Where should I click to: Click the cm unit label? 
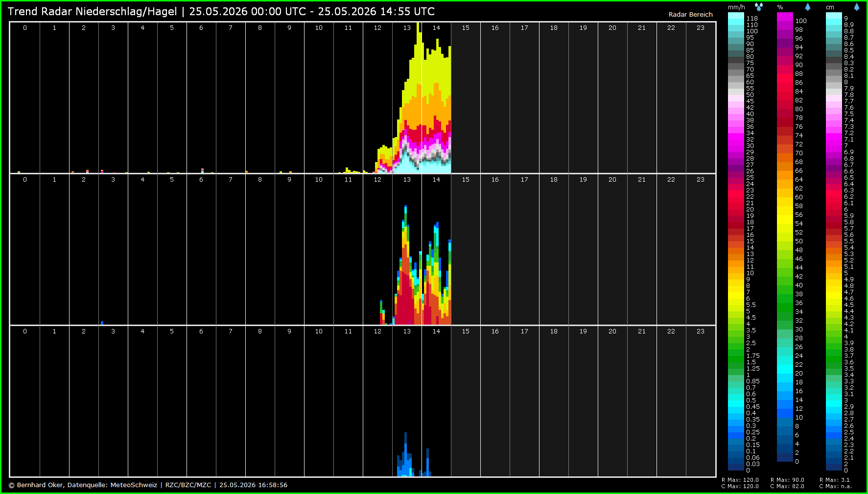click(830, 7)
